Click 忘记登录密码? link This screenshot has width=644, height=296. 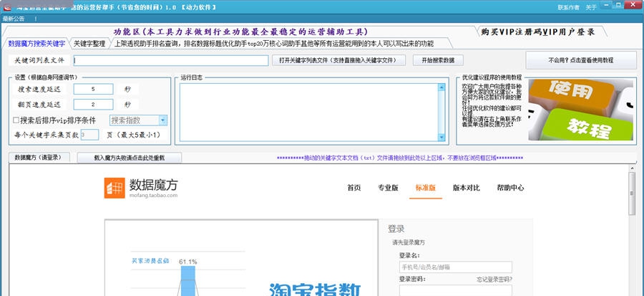coord(494,279)
